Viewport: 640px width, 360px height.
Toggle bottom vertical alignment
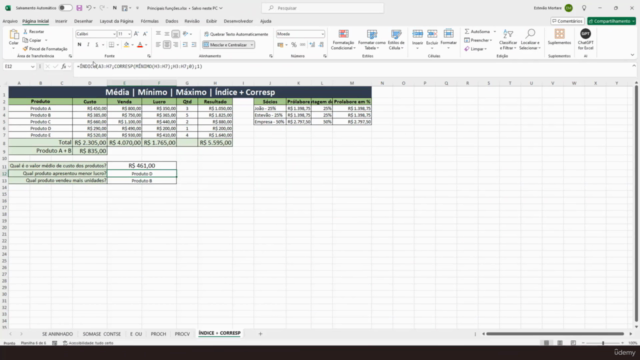[x=176, y=34]
